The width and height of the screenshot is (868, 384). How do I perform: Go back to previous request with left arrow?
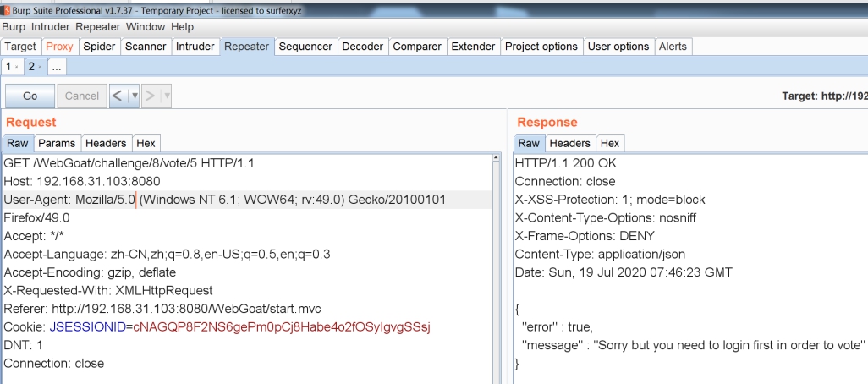118,96
